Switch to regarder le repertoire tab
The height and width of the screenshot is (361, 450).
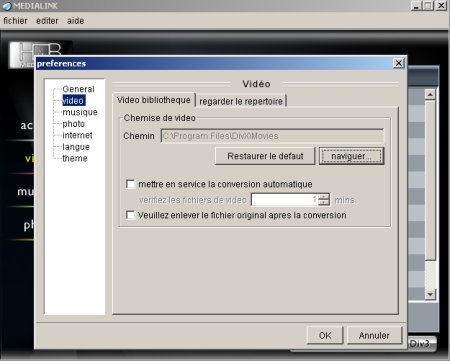[241, 101]
